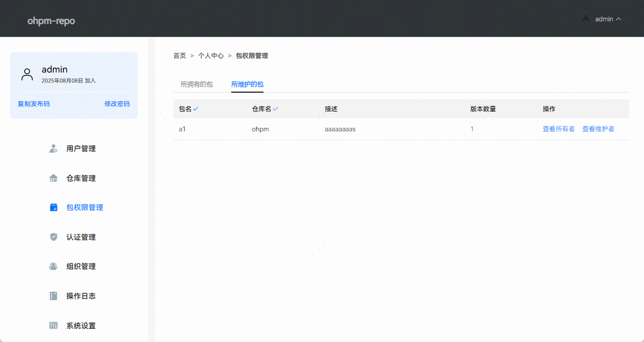
Task: View owners of package a1
Action: [x=558, y=129]
